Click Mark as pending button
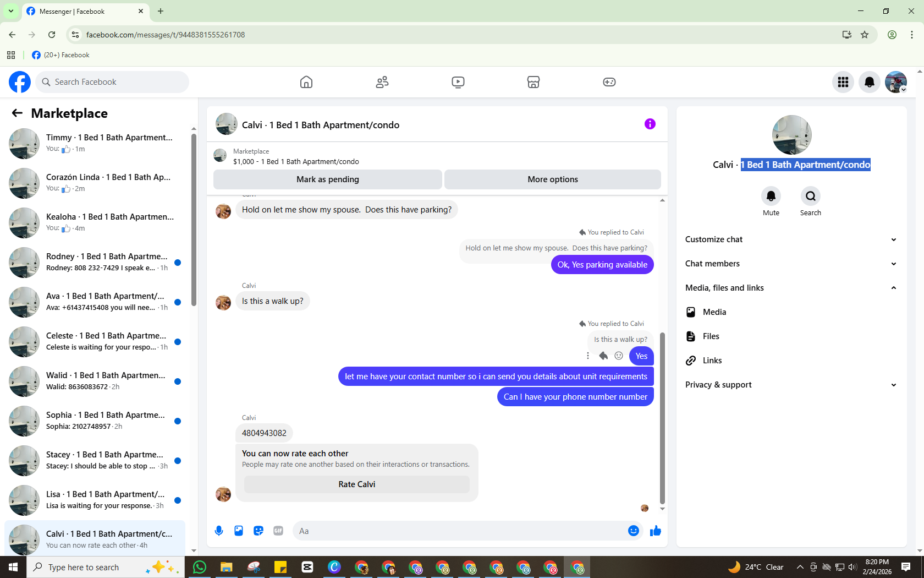The image size is (924, 578). coord(328,179)
